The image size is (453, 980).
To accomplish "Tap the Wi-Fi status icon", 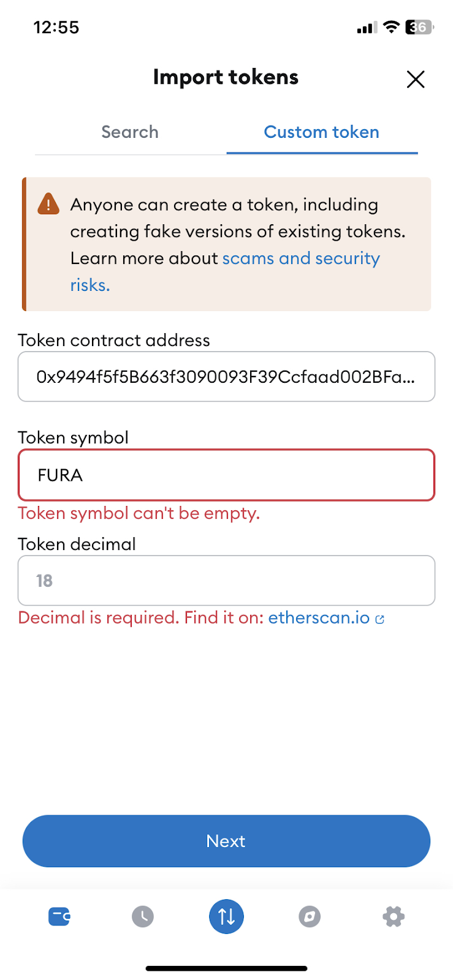I will [391, 27].
